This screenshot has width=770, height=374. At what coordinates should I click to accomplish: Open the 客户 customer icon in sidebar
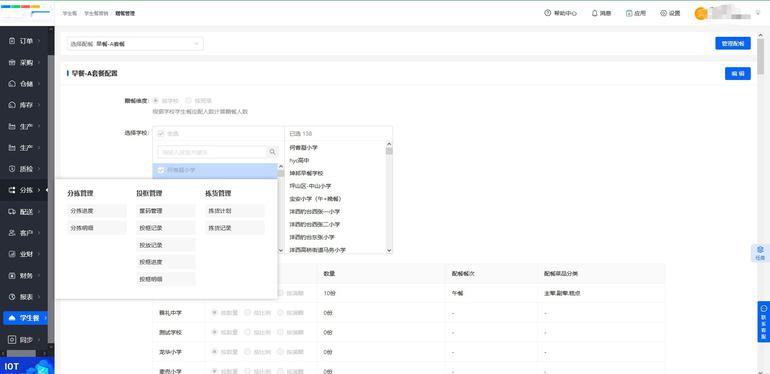pos(13,233)
